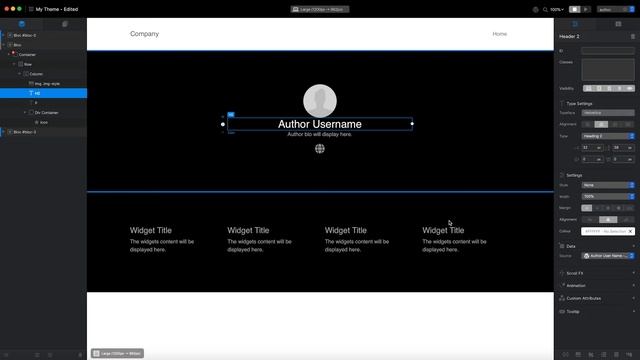640x360 pixels.
Task: Select the bottom Bloc row in layer tree
Action: (43, 132)
